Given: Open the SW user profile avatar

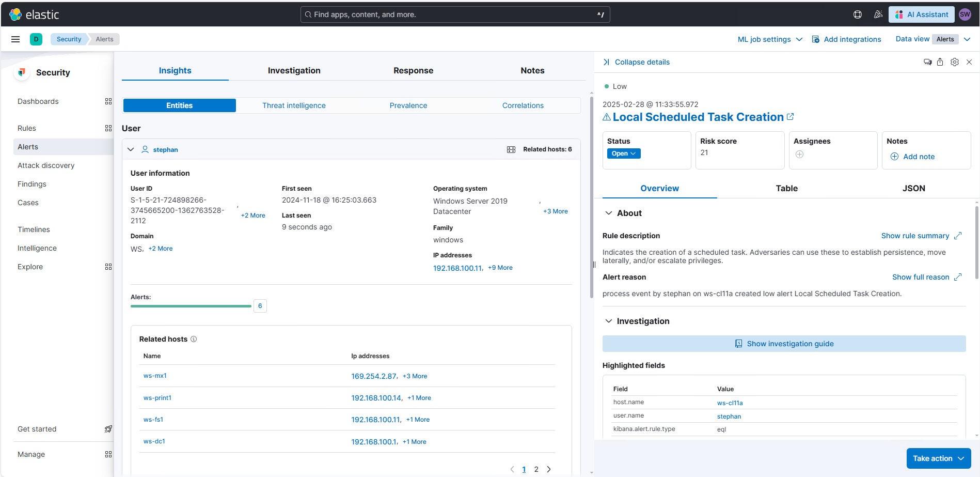Looking at the screenshot, I should 965,14.
